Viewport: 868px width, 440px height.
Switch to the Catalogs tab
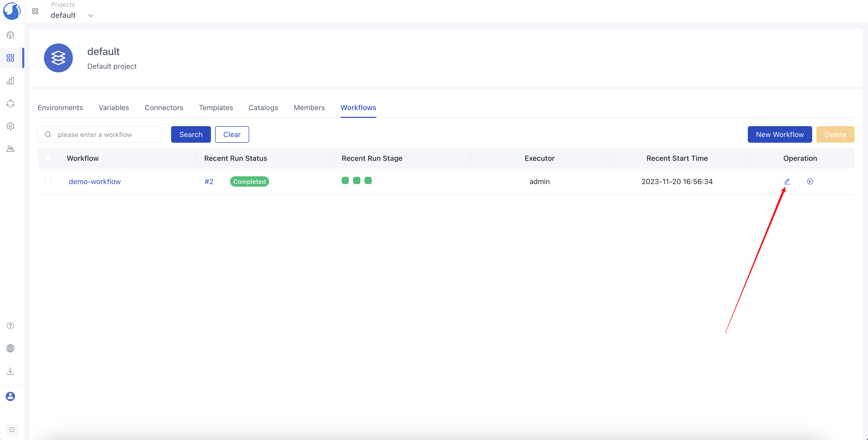point(263,108)
